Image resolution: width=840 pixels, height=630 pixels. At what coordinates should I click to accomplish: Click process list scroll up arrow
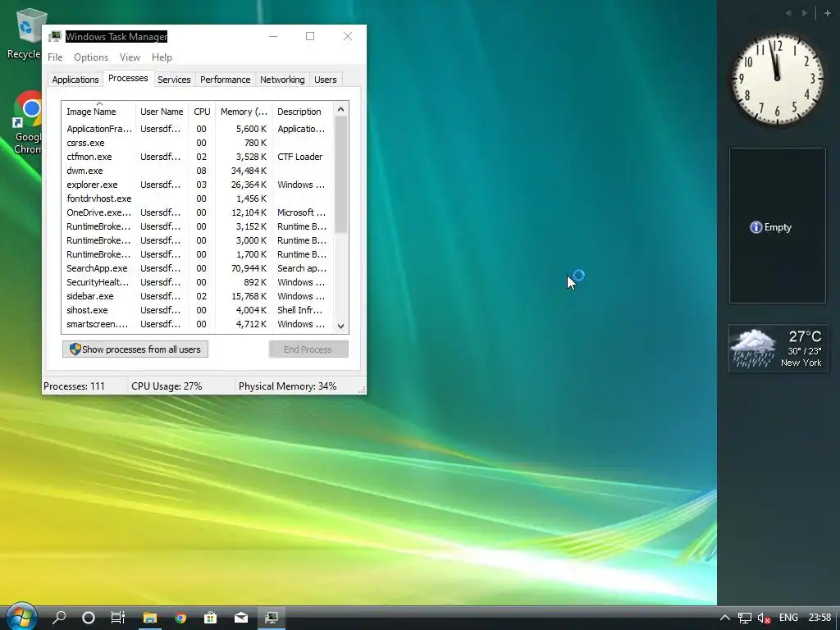pos(340,109)
